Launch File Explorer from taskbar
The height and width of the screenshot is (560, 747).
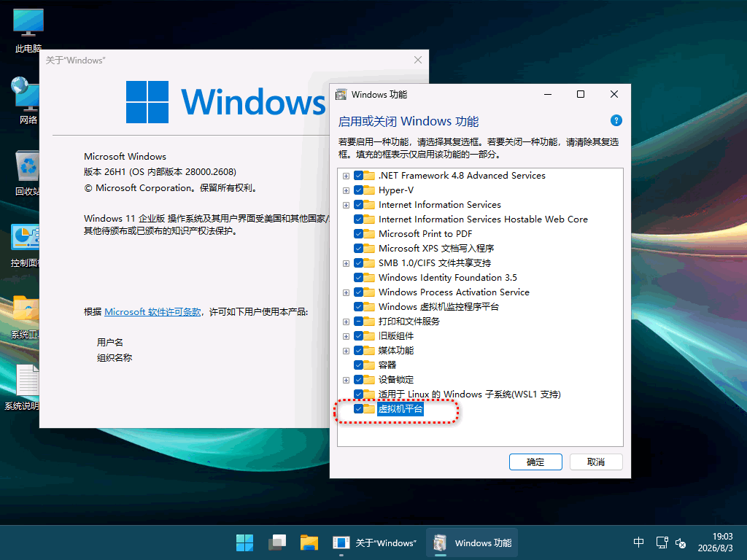309,542
